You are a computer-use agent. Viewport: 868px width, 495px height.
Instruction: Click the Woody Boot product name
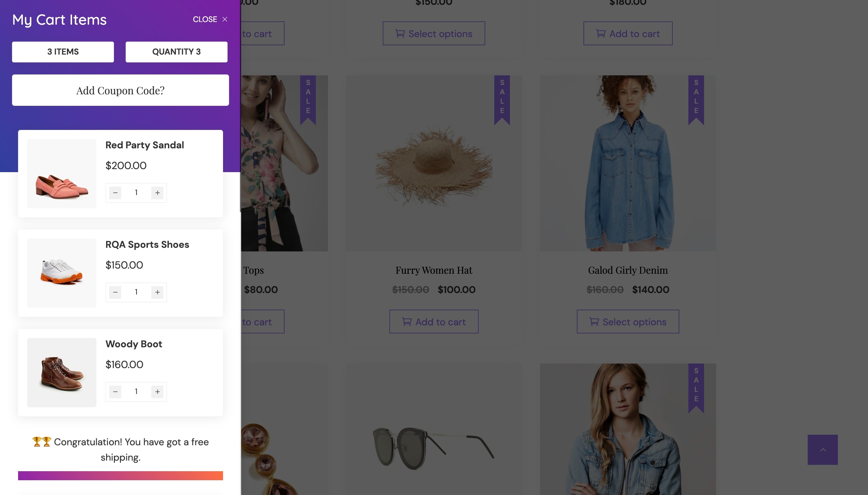point(134,344)
